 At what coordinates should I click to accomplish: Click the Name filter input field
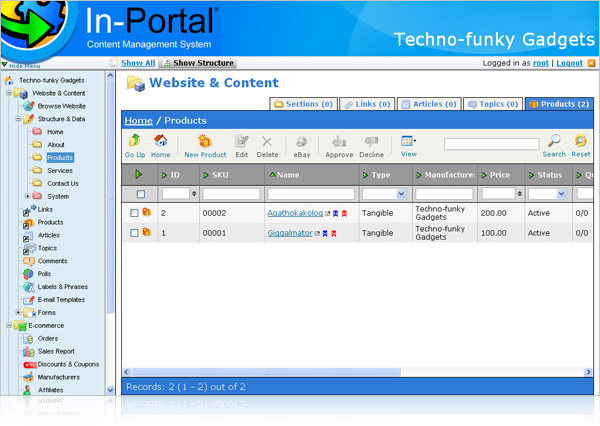(311, 194)
